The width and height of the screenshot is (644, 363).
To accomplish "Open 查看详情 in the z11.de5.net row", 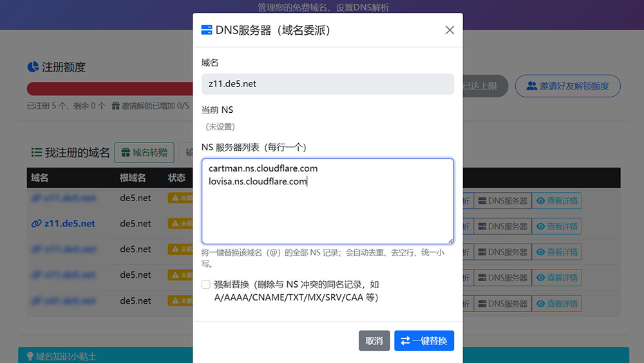I will coord(557,226).
